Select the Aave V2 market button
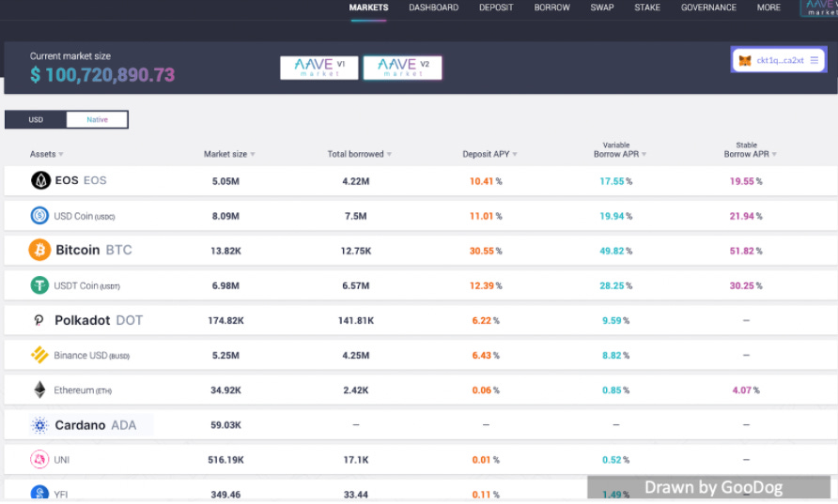 402,68
